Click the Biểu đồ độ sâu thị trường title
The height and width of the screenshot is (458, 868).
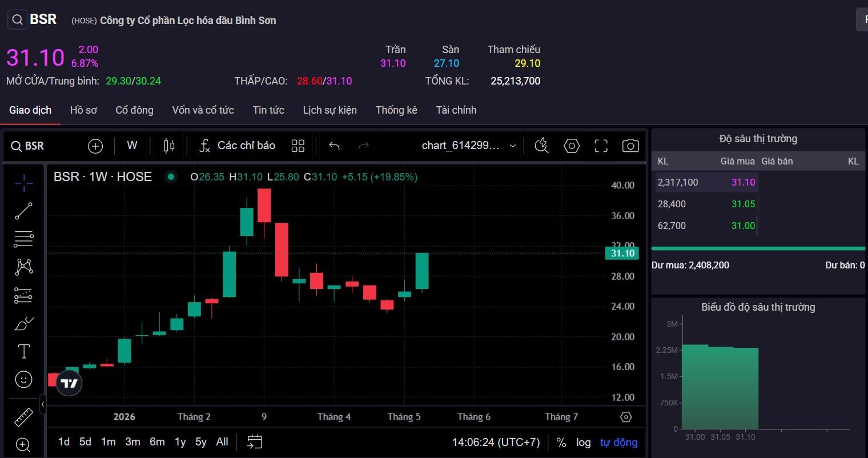758,307
